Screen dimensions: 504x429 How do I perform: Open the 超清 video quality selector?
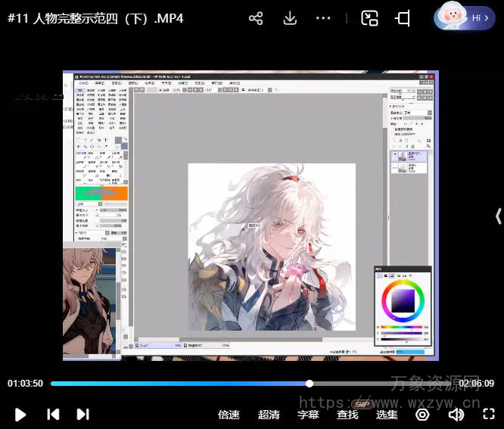click(x=269, y=415)
